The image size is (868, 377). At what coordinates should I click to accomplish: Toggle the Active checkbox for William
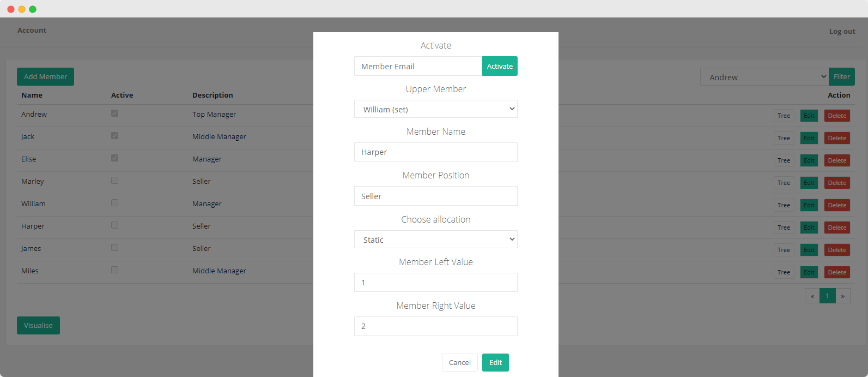pos(114,203)
